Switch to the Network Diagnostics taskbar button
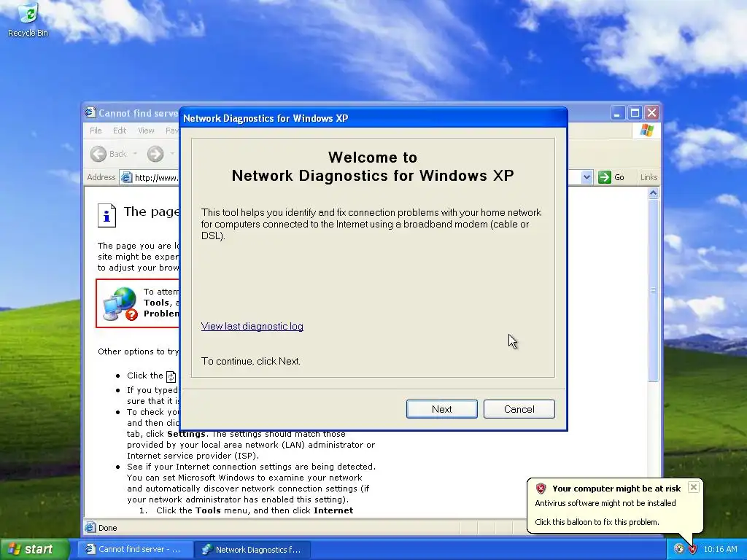747x560 pixels. click(x=253, y=549)
